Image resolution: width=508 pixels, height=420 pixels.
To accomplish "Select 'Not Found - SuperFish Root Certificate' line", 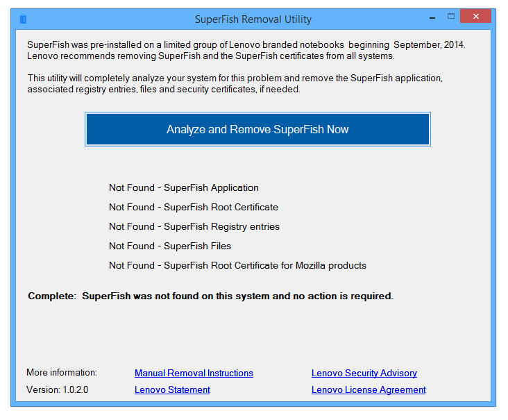I will pyautogui.click(x=194, y=207).
